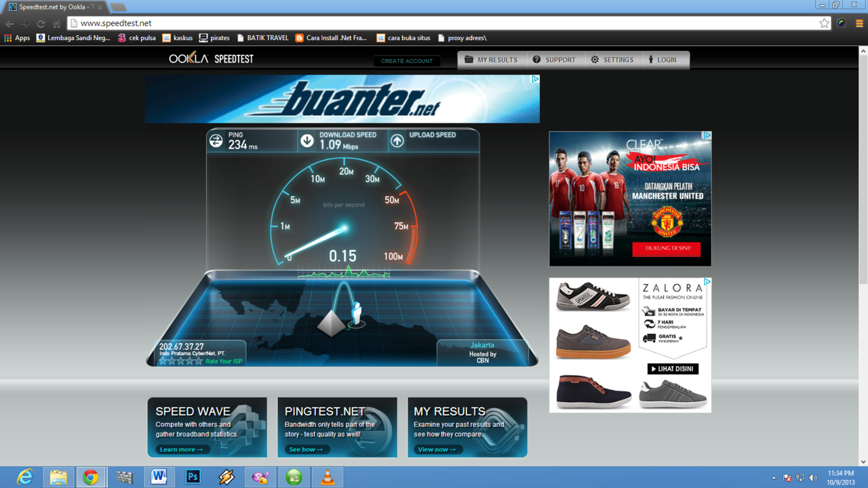The image size is (868, 488).
Task: Click the 202.67.37.27 IP address
Action: (x=181, y=347)
